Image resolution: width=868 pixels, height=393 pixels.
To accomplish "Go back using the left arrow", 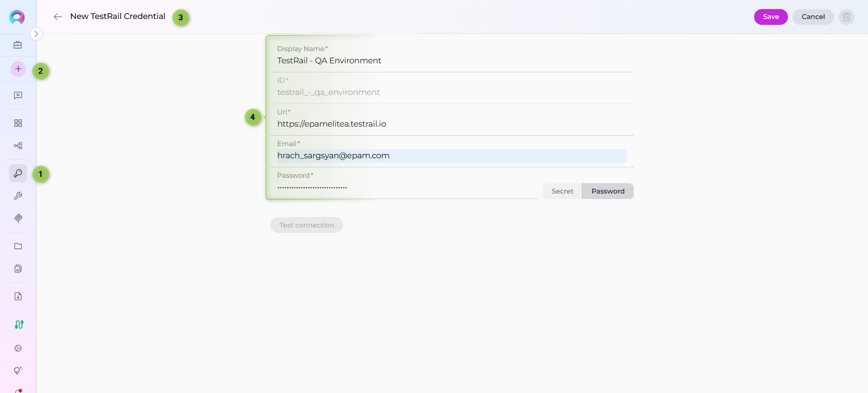I will 57,17.
